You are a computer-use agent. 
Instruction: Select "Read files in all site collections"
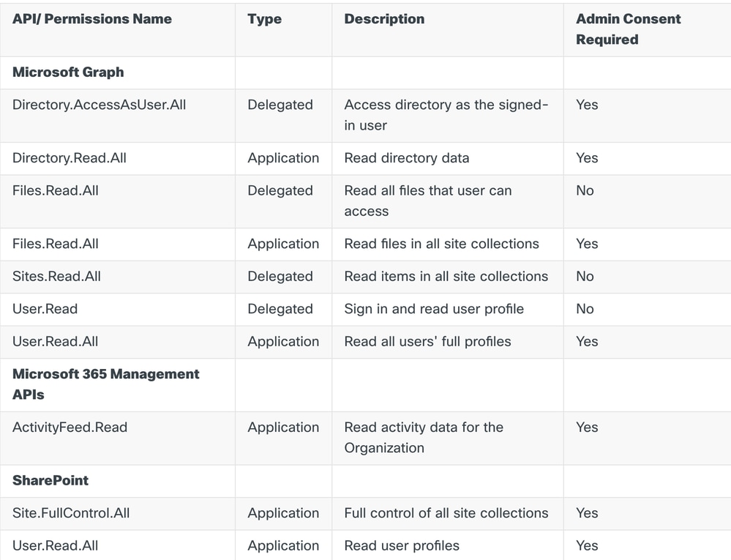(x=441, y=244)
